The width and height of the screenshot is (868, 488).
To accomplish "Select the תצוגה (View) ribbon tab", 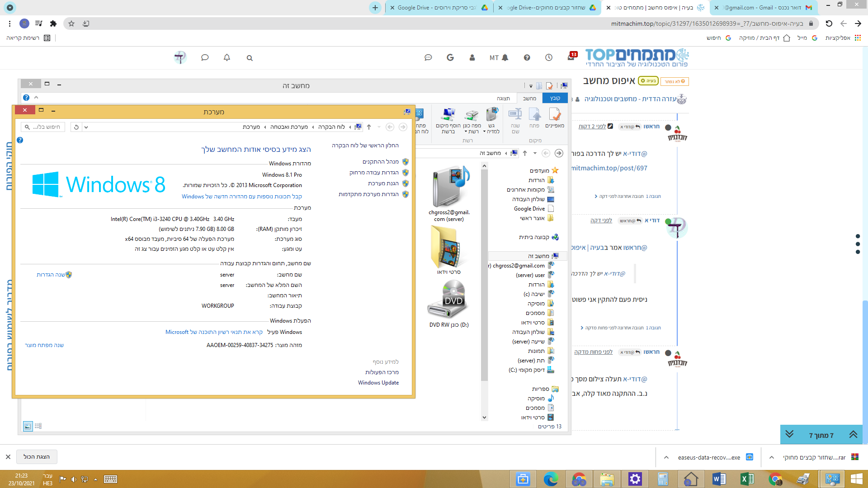I will click(x=503, y=98).
